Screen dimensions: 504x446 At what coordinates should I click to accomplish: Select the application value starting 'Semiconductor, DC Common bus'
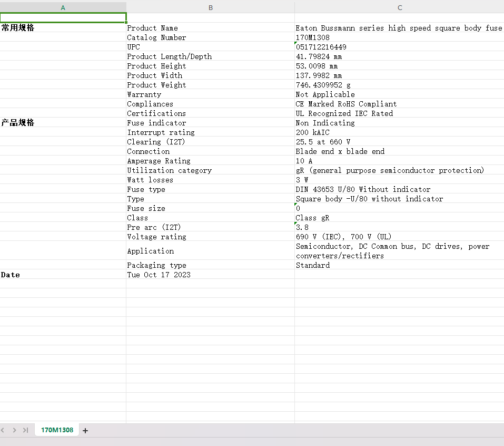399,250
